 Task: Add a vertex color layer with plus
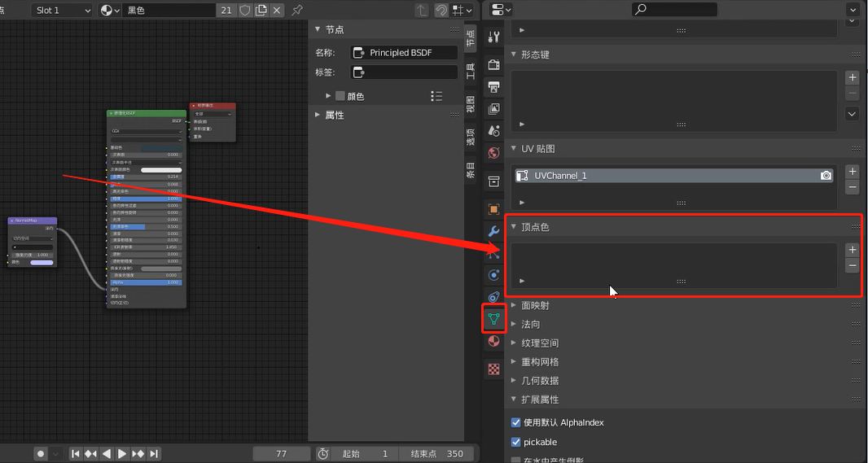click(x=853, y=250)
